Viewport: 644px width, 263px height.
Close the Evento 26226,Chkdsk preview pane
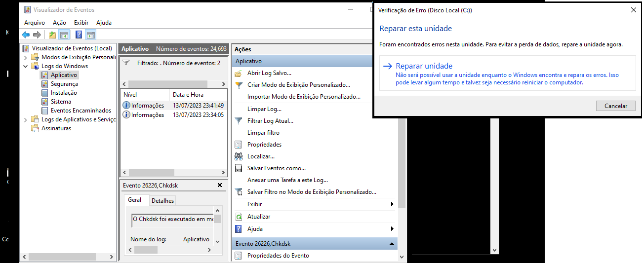[220, 185]
